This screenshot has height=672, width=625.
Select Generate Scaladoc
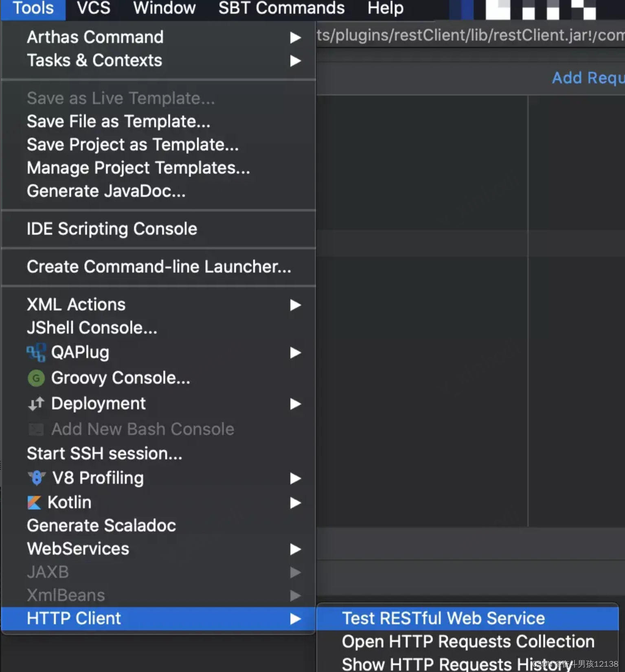(x=158, y=525)
